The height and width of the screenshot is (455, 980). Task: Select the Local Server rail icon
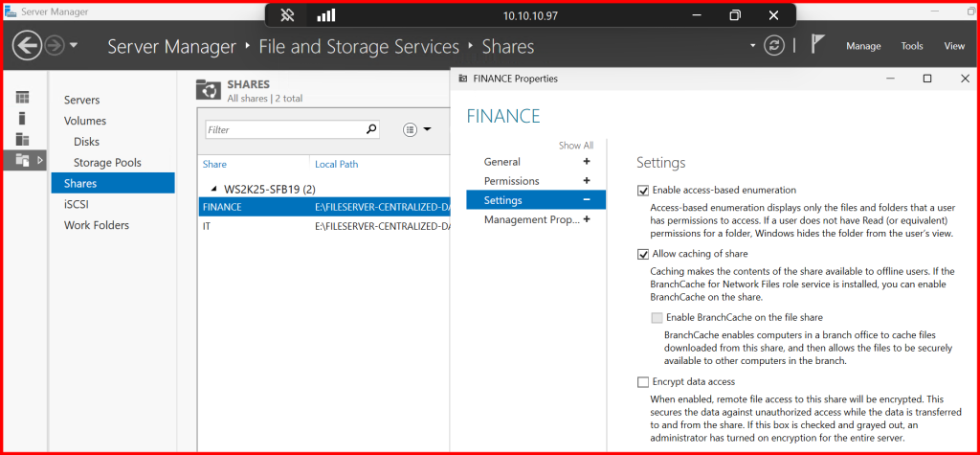22,118
